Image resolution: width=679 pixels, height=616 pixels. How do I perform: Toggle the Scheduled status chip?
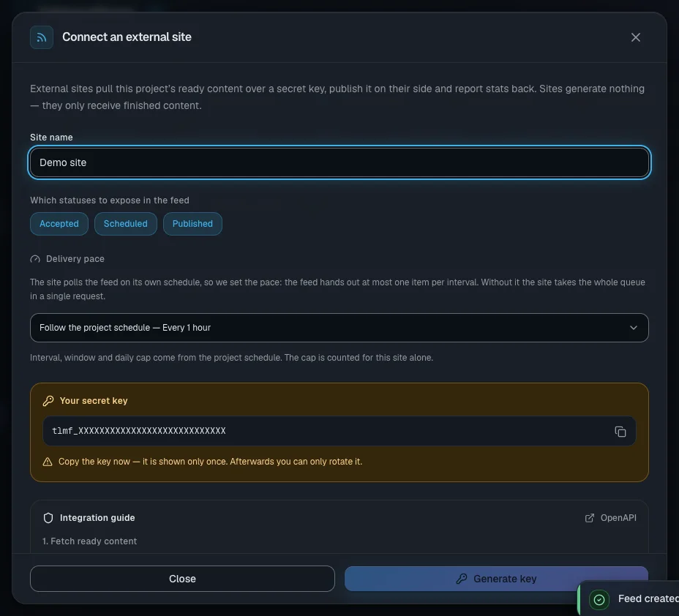pyautogui.click(x=126, y=224)
